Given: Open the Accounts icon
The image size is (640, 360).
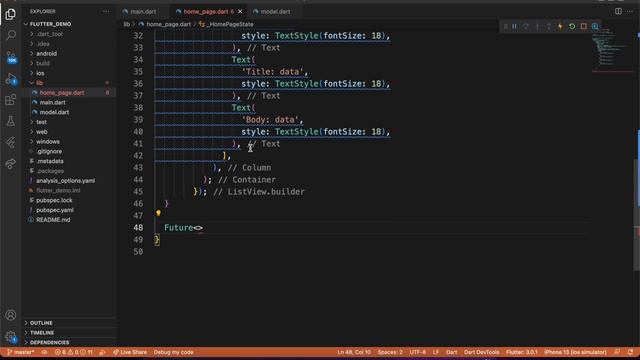Looking at the screenshot, I should (11, 315).
